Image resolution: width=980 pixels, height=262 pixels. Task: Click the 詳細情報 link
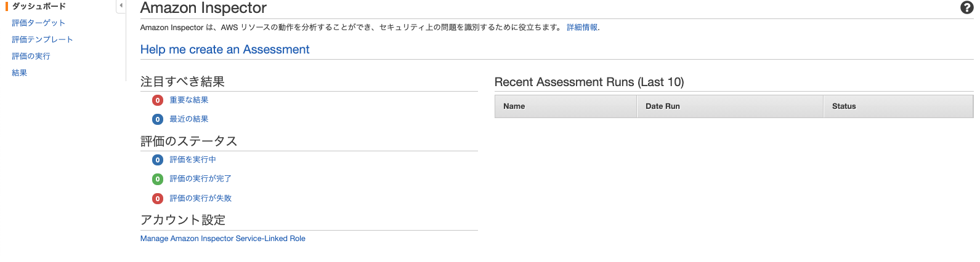pos(582,27)
